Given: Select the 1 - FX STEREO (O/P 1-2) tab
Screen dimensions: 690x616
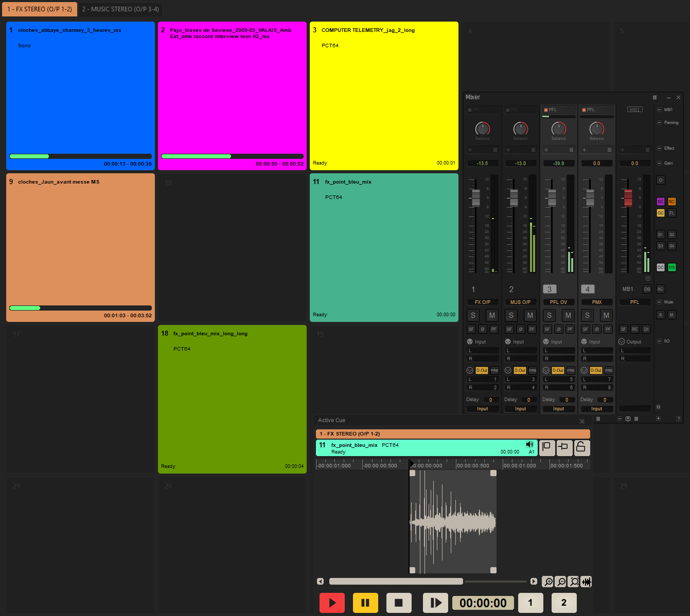Looking at the screenshot, I should click(x=40, y=9).
